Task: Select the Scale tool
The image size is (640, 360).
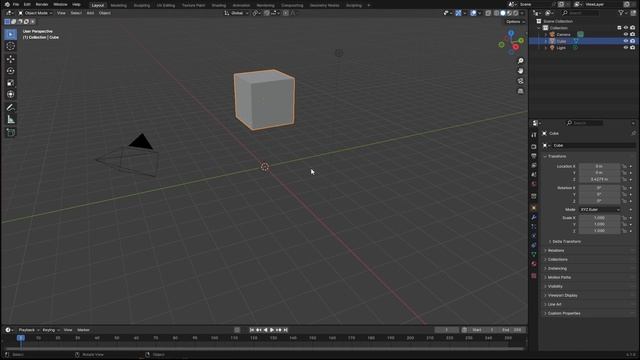Action: click(x=11, y=83)
